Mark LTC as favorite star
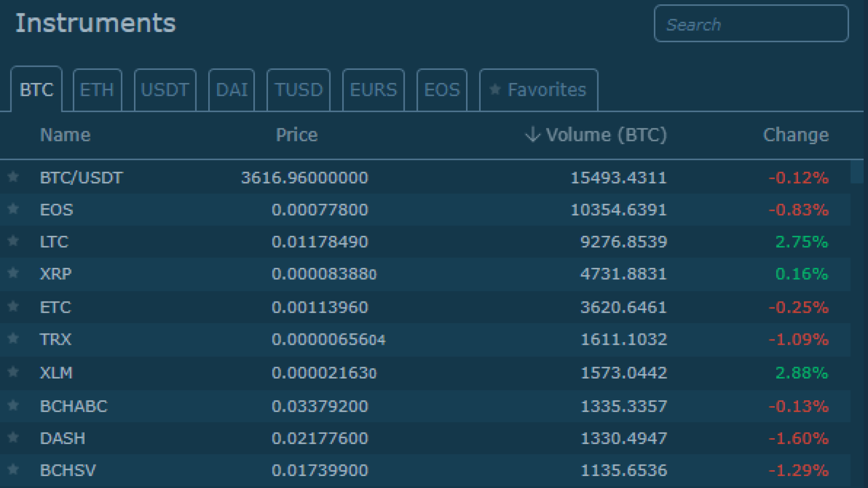 coord(14,241)
